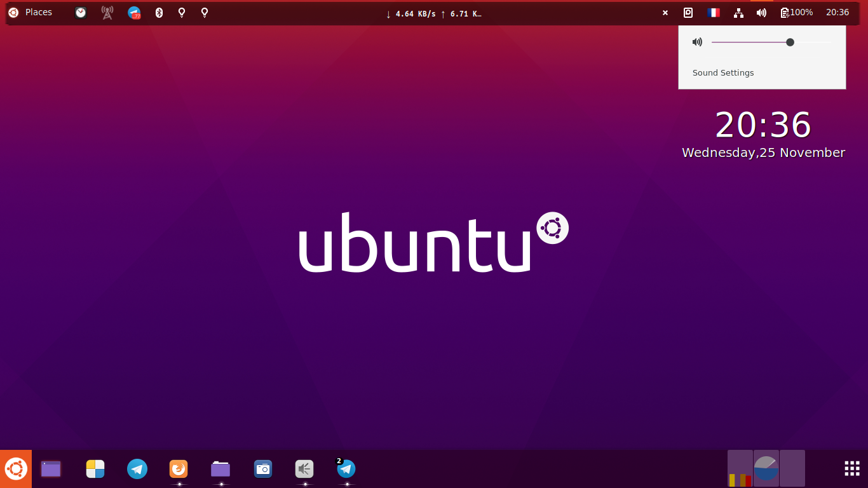Click the orange Ubuntu launcher button in dock

(16, 469)
